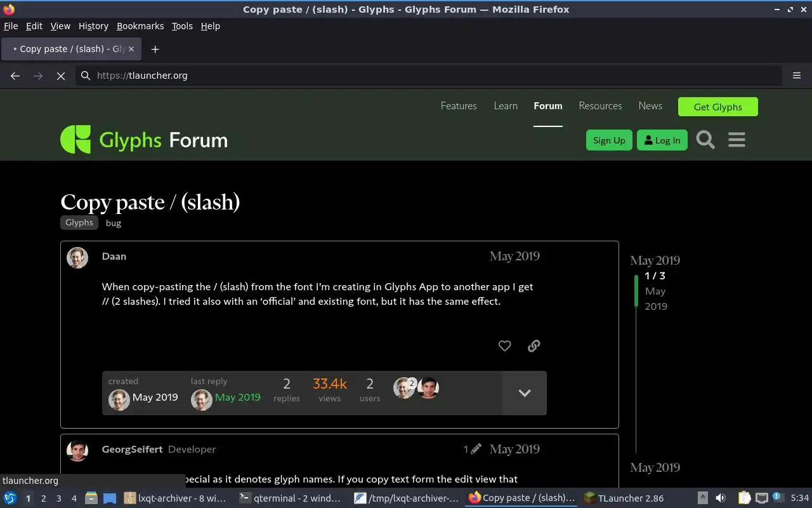Open the History menu
The height and width of the screenshot is (508, 812).
click(93, 26)
